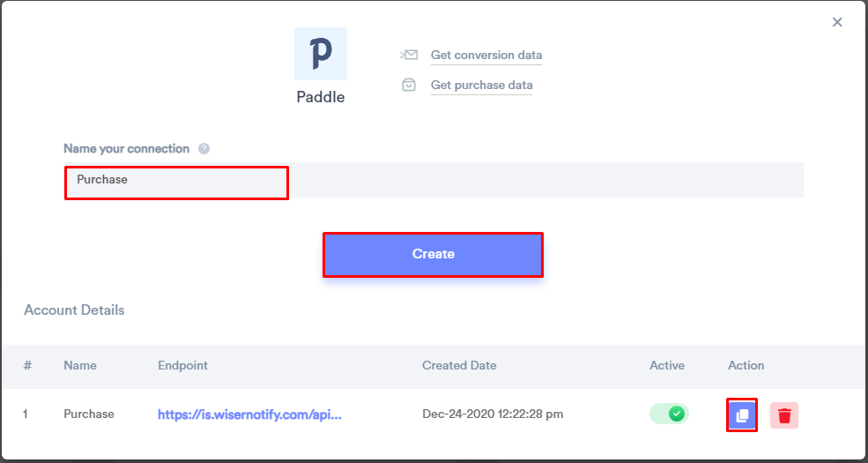Close the Paddle dialog with X
The width and height of the screenshot is (868, 463).
click(x=837, y=22)
